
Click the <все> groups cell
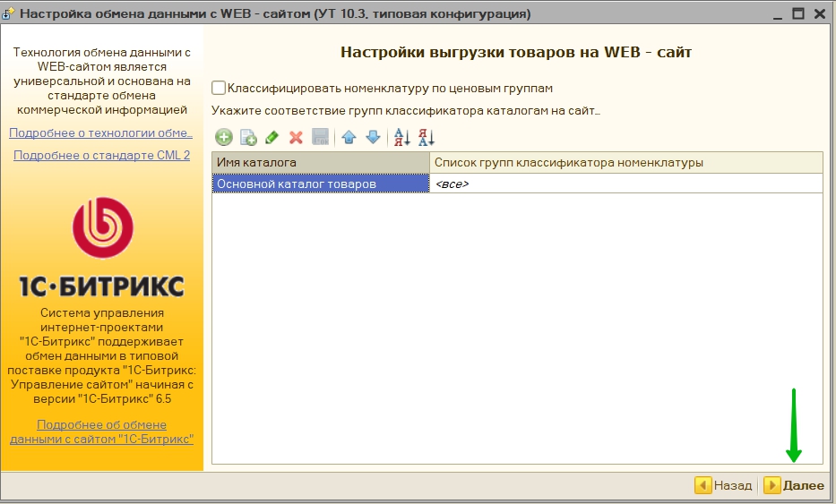(x=626, y=184)
